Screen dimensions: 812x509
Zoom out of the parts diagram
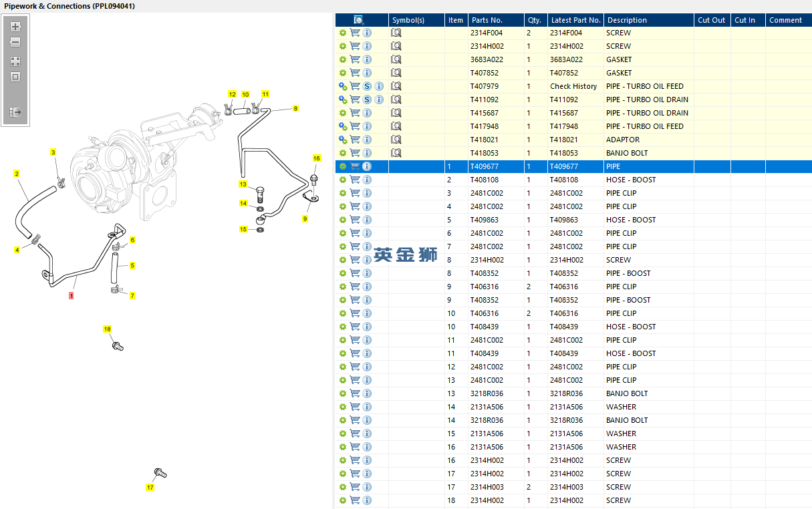15,42
